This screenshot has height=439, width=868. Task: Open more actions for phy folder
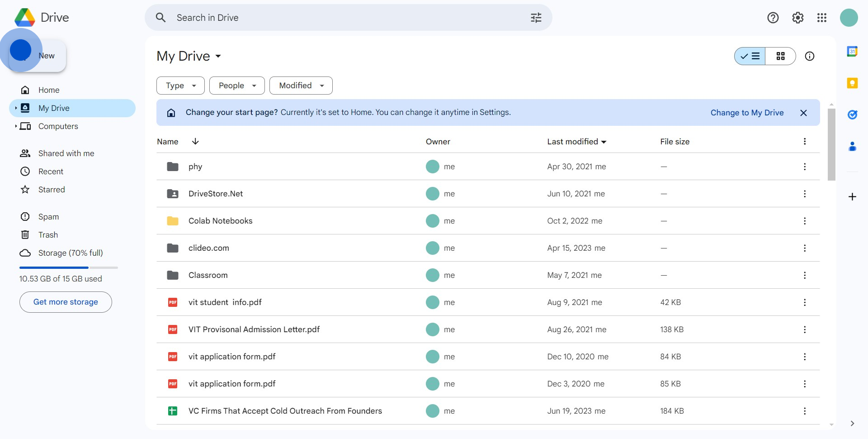tap(805, 167)
